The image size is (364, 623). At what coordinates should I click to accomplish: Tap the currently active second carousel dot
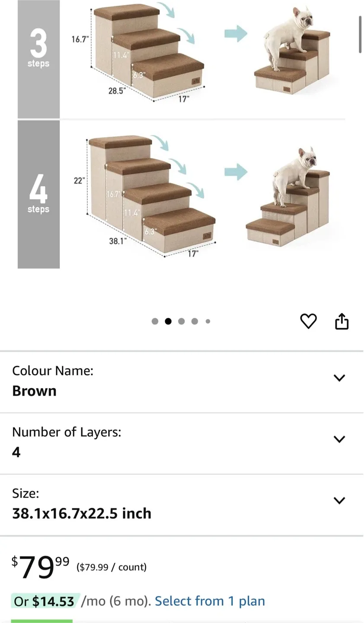coord(168,321)
